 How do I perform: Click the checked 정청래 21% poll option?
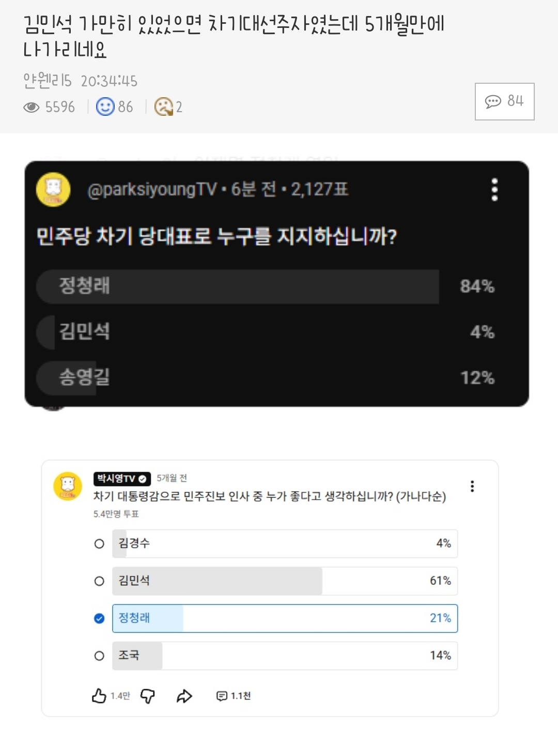tap(285, 618)
